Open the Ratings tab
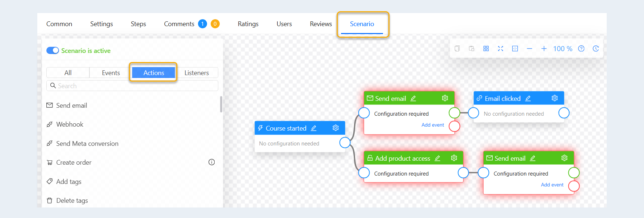The image size is (644, 218). coord(248,24)
